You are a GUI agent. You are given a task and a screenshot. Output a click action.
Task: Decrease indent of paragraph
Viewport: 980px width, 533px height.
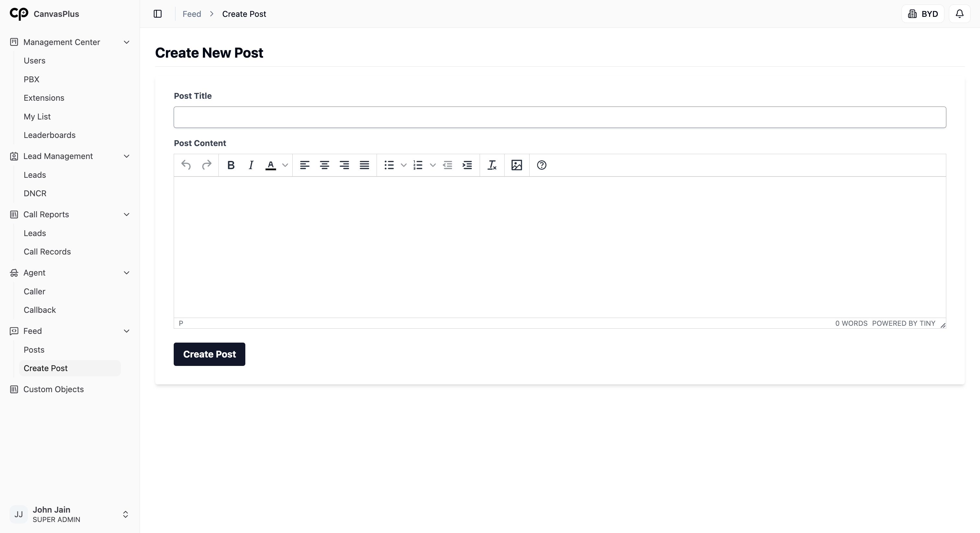click(x=448, y=165)
